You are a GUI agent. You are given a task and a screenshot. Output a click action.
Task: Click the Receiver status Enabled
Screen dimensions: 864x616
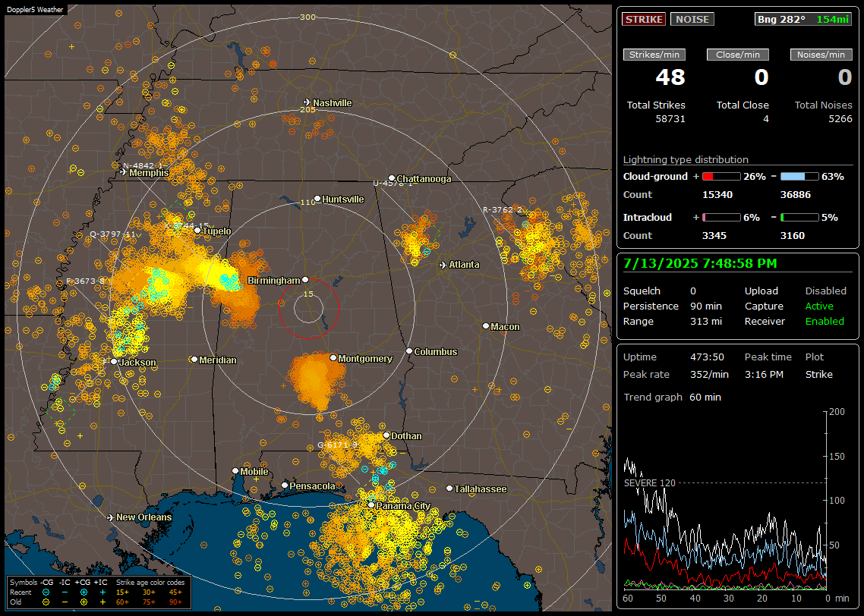[825, 322]
